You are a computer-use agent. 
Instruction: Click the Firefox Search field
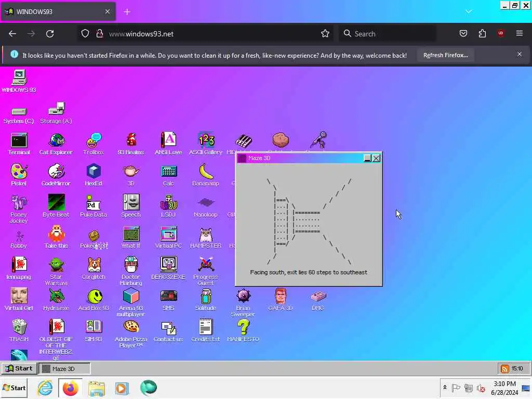point(388,34)
